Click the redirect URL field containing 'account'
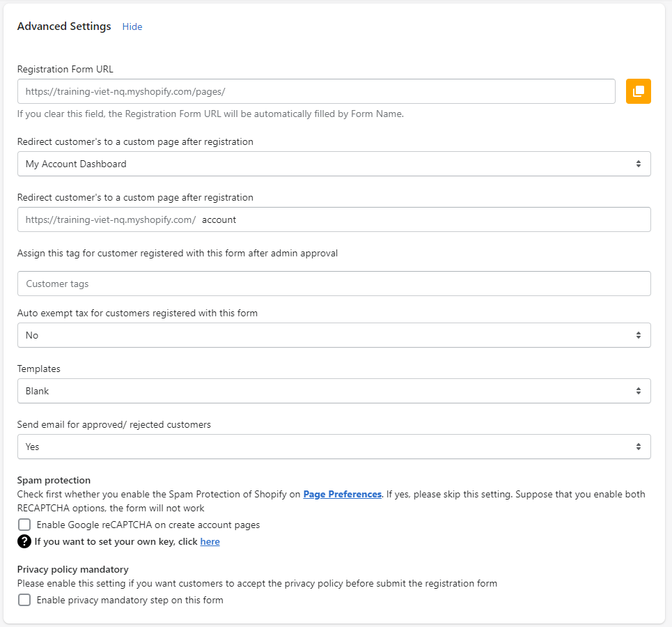 (418, 219)
